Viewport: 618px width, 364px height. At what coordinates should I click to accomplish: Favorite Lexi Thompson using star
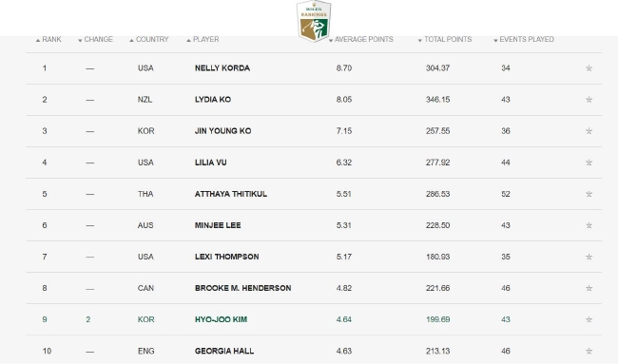click(x=589, y=257)
